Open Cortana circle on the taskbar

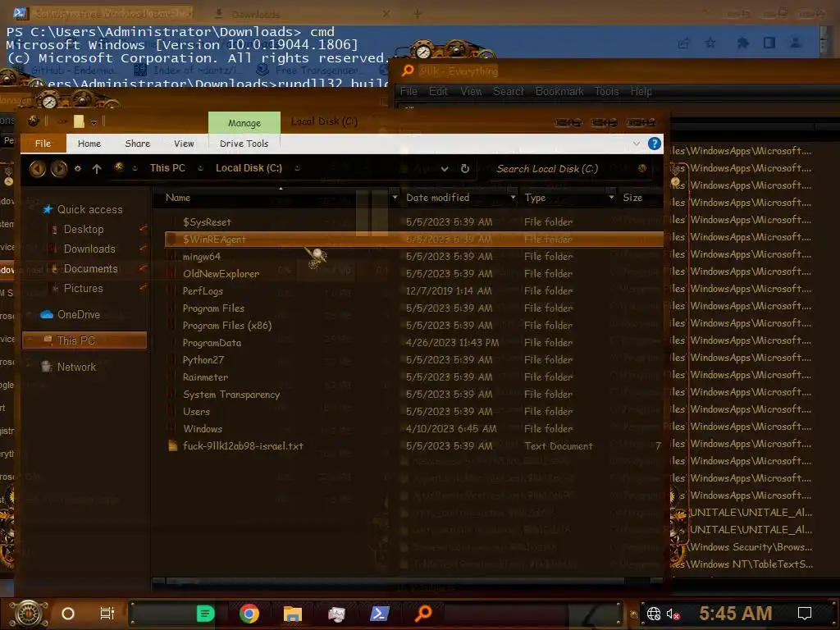(x=68, y=614)
